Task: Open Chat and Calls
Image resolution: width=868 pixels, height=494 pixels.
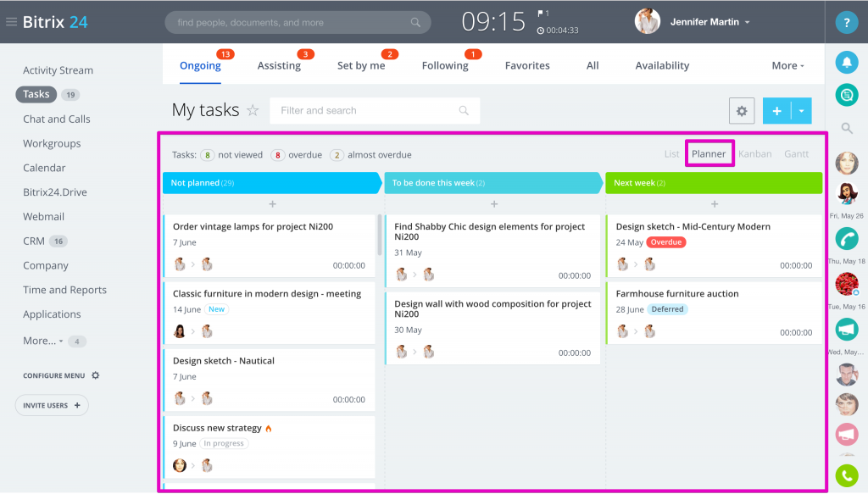Action: tap(57, 119)
